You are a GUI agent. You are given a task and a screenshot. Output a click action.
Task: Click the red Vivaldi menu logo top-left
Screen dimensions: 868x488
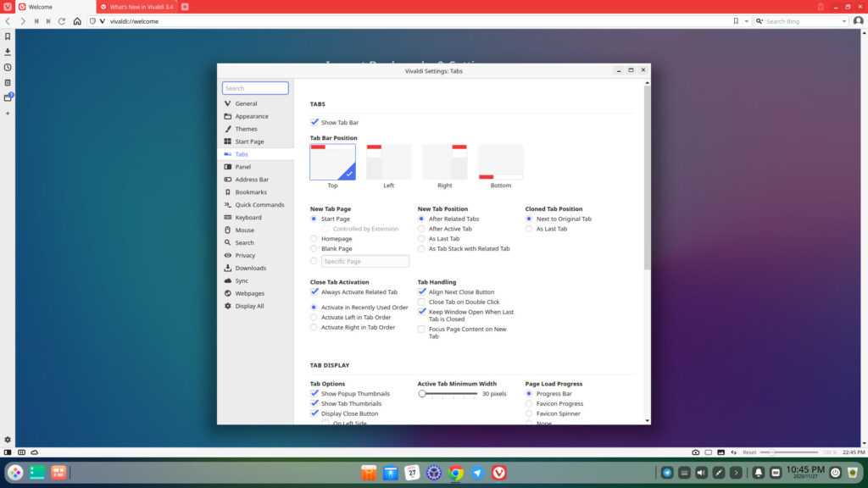pyautogui.click(x=8, y=4)
